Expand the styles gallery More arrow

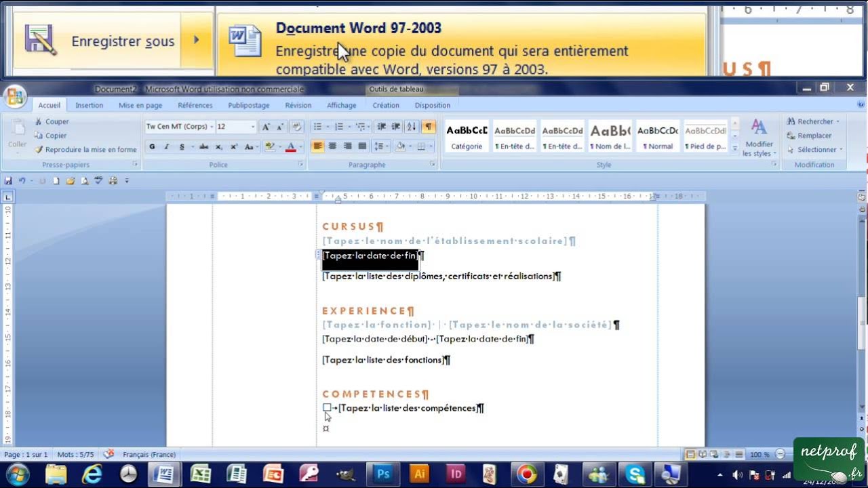735,148
